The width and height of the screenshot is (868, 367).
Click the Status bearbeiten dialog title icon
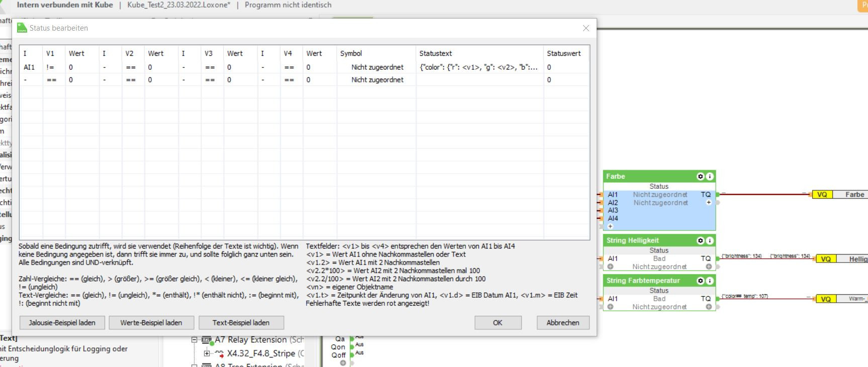click(x=22, y=28)
